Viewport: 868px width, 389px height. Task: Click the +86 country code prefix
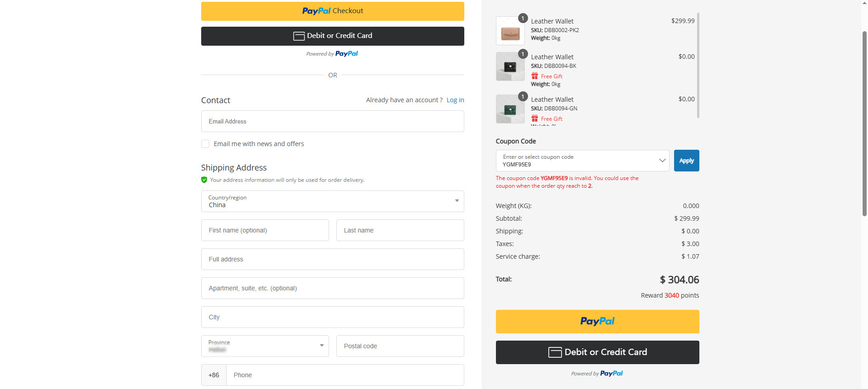pos(214,375)
